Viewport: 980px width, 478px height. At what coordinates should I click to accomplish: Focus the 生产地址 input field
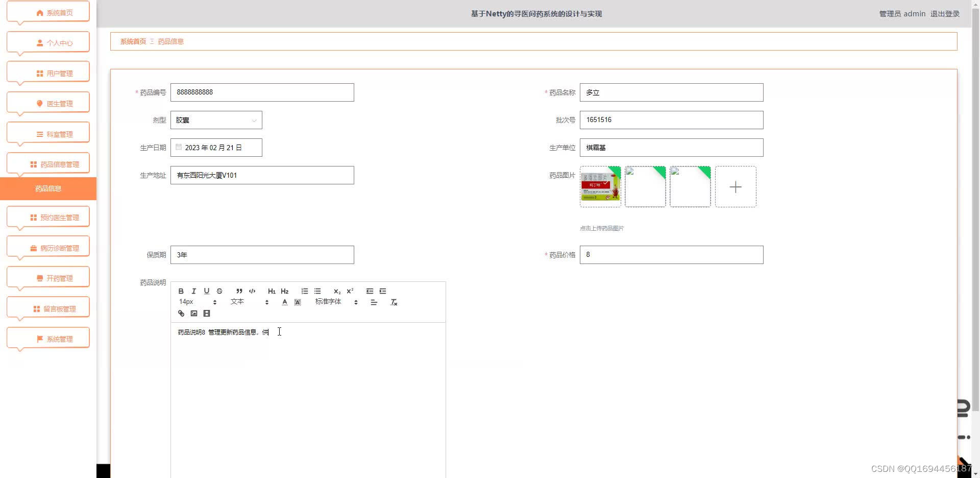point(262,175)
